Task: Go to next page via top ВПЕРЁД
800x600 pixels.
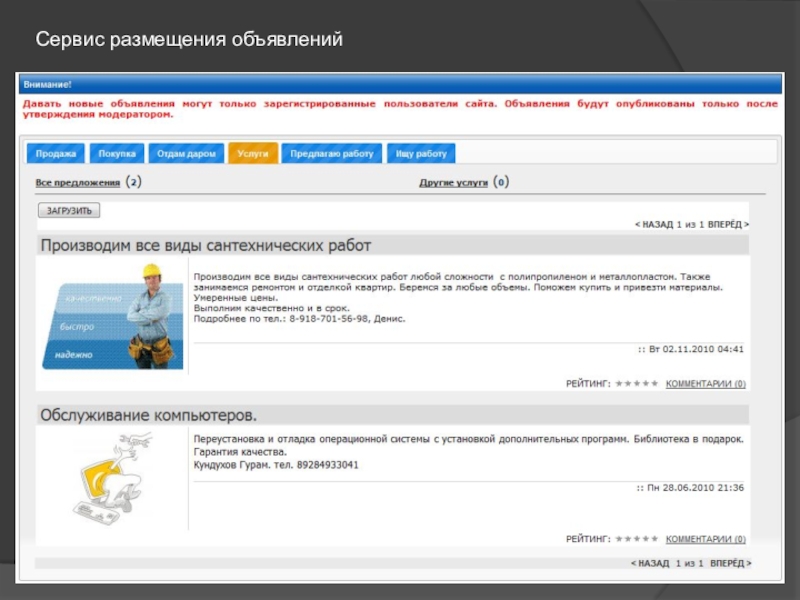Action: [x=728, y=224]
